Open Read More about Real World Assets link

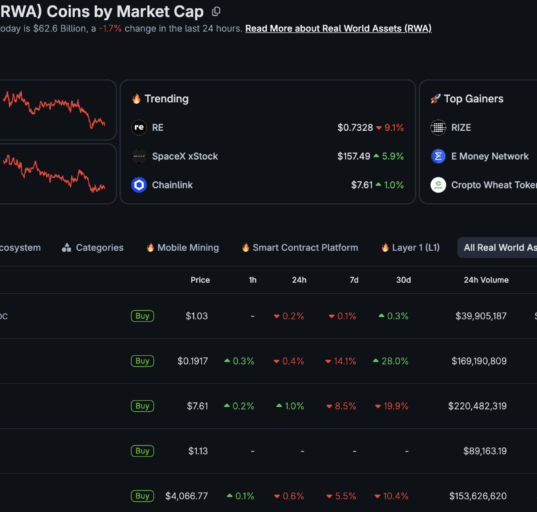click(x=338, y=29)
